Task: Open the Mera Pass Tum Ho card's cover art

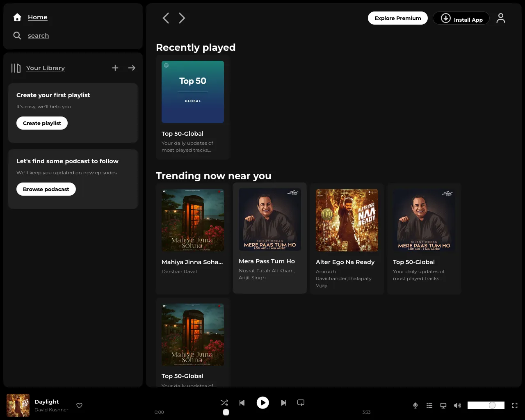Action: 270,219
